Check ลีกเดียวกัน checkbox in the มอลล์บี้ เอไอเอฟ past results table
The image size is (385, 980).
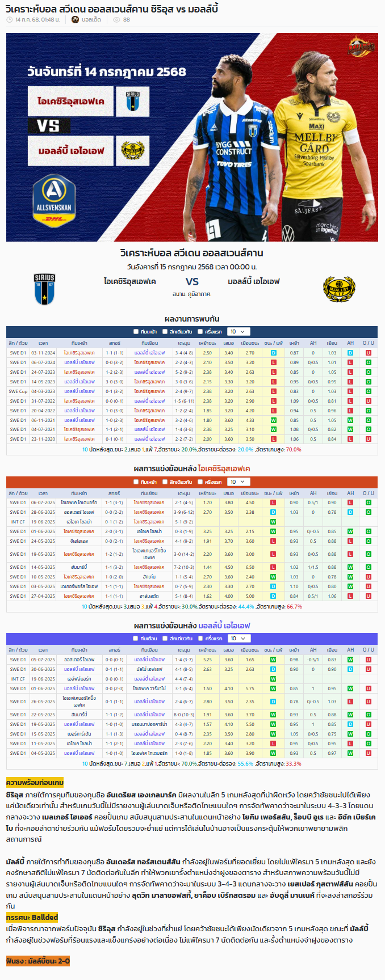(x=165, y=639)
